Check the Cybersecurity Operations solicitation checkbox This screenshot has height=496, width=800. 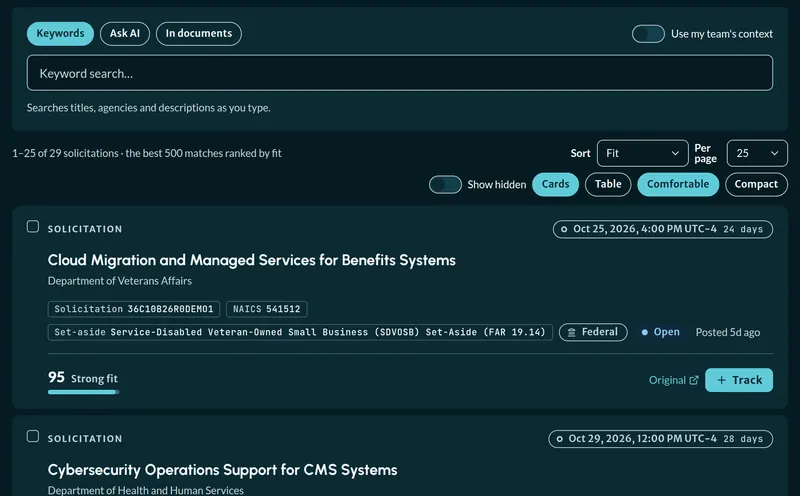click(33, 436)
